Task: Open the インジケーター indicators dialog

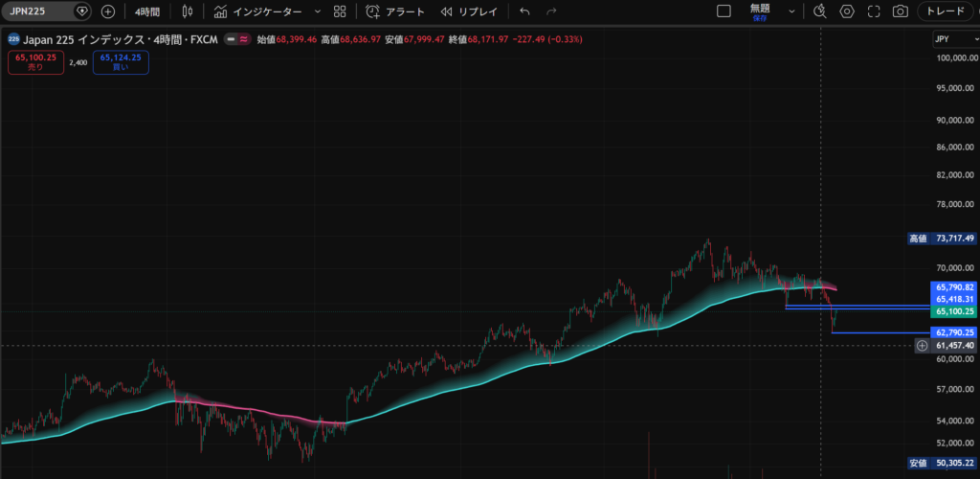Action: [257, 11]
